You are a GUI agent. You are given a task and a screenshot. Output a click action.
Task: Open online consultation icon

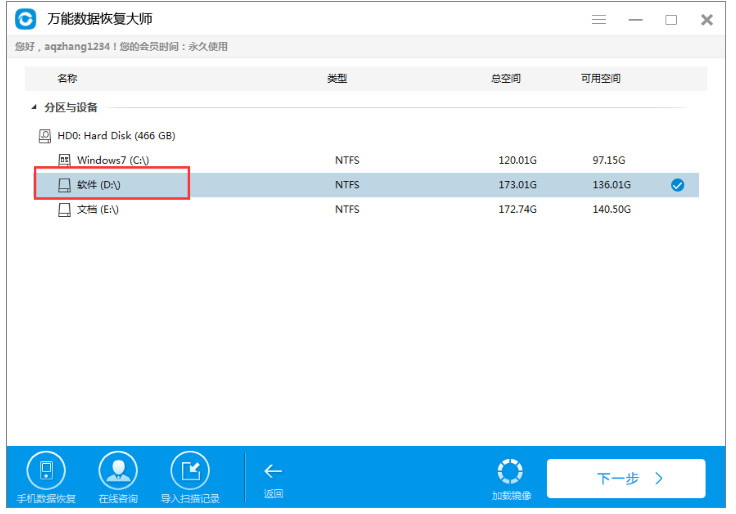[x=117, y=470]
